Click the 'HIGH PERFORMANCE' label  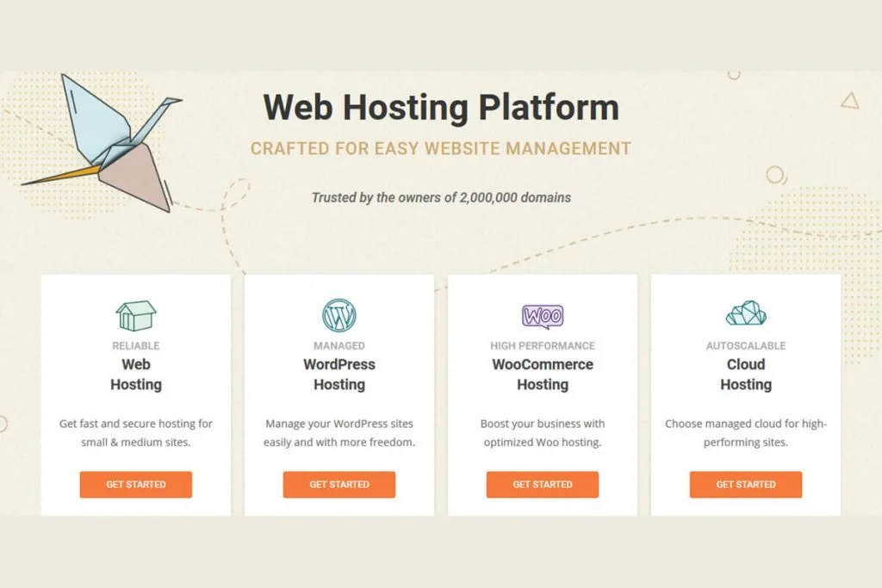coord(543,346)
